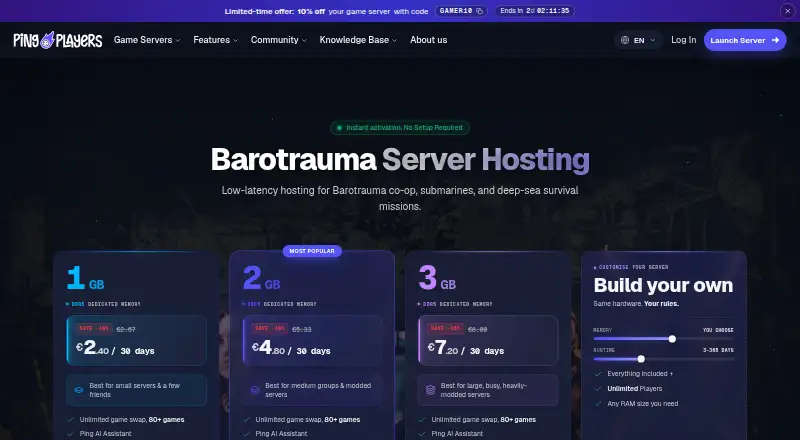Click the 1 GB card SAVE -10% tag
The width and height of the screenshot is (800, 440).
coord(93,329)
